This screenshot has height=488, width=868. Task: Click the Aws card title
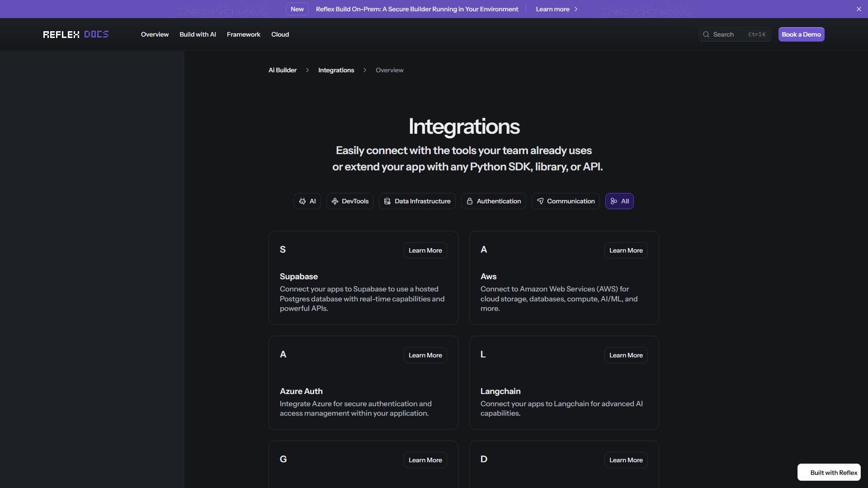coord(488,277)
